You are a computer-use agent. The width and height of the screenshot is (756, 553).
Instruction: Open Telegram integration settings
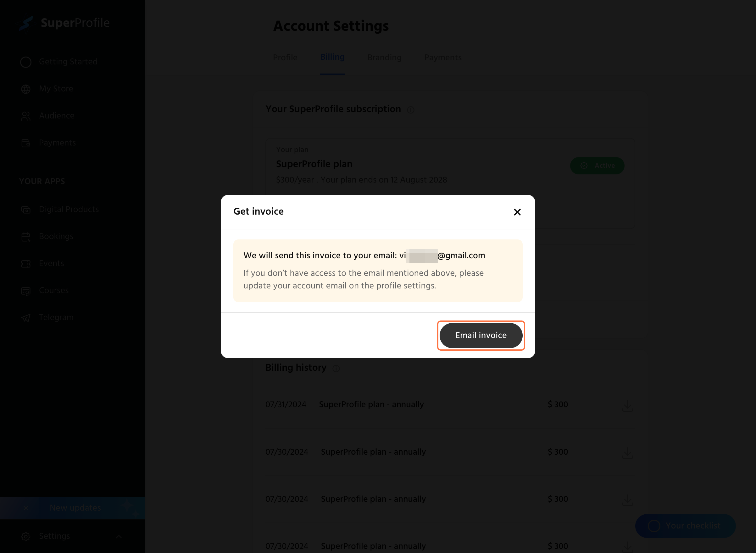pos(56,318)
